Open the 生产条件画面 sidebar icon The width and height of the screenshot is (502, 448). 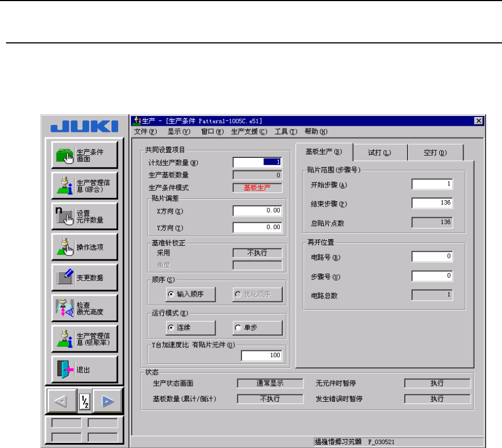(85, 155)
